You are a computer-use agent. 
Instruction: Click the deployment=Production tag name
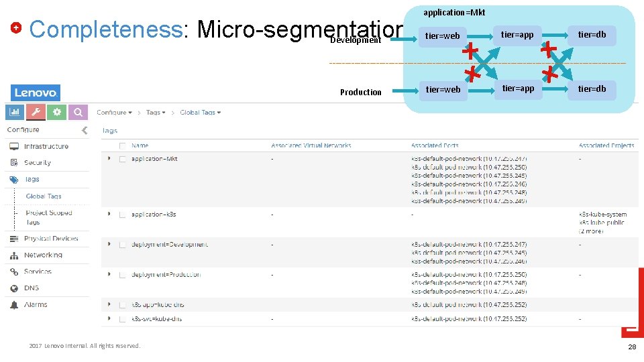coord(166,275)
